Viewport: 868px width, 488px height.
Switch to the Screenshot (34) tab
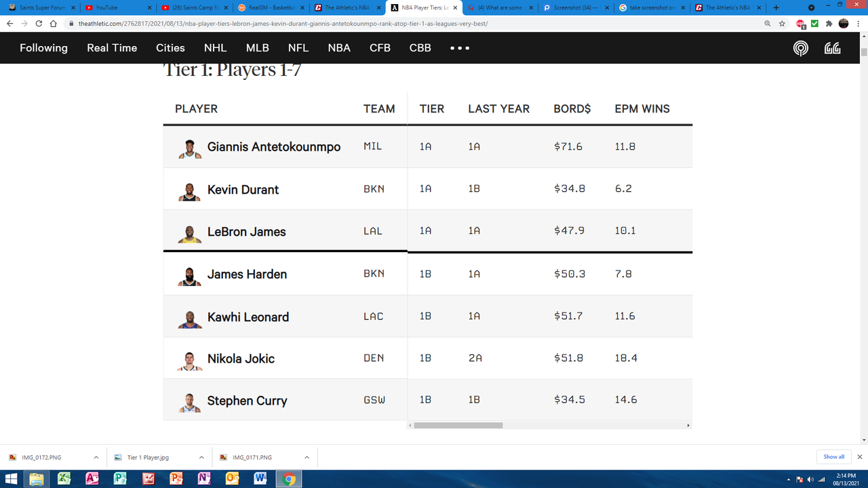(577, 7)
